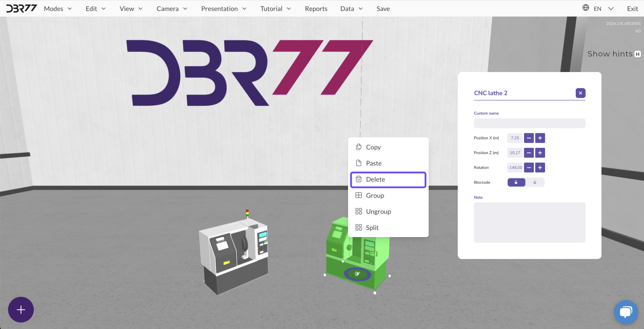The width and height of the screenshot is (644, 329).
Task: Open the chat support widget
Action: click(626, 312)
